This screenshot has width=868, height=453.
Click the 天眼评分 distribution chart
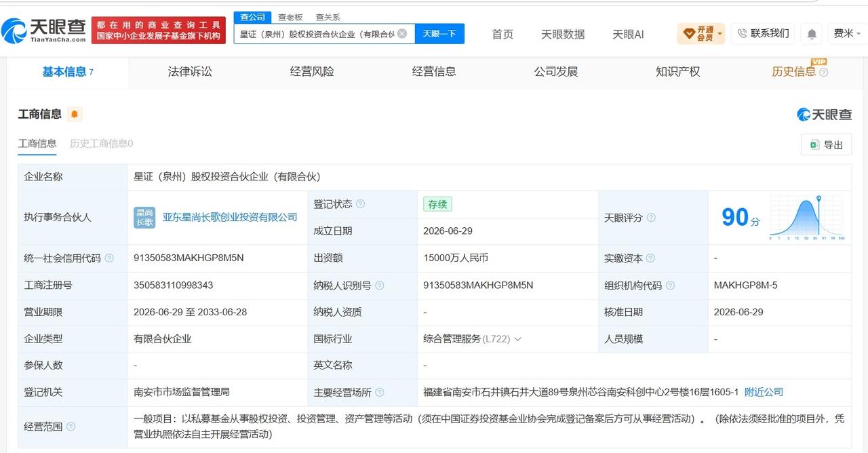tap(807, 218)
